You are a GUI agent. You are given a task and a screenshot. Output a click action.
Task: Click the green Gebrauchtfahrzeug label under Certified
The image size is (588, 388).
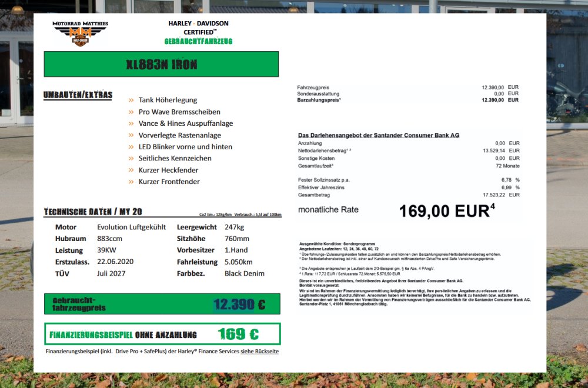pyautogui.click(x=198, y=41)
